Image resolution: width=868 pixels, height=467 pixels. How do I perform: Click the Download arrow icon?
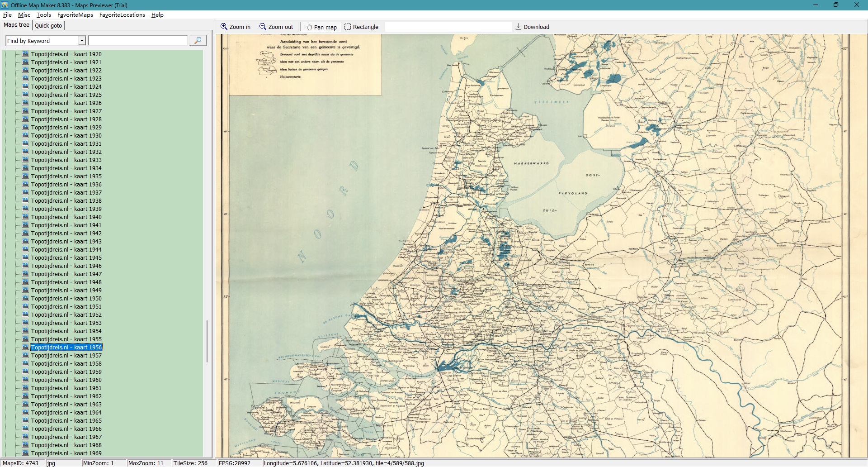[518, 27]
